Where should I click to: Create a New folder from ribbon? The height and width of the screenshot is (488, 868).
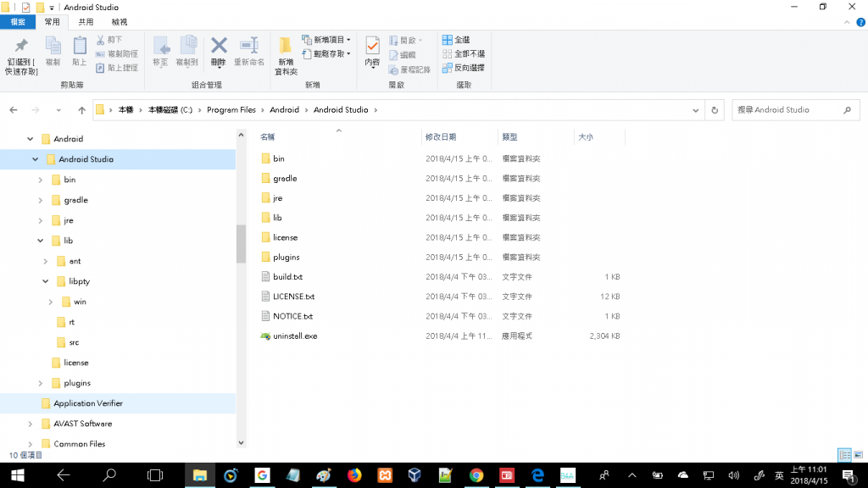click(x=286, y=56)
